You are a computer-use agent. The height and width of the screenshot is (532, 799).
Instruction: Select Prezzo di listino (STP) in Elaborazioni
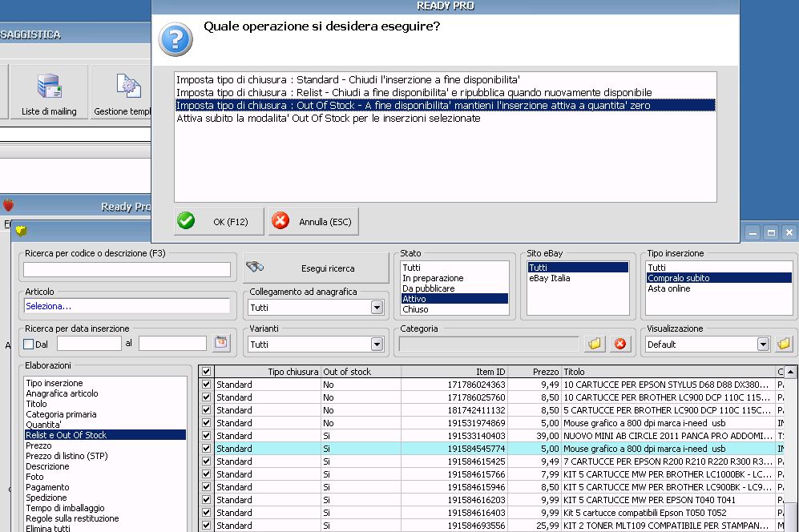point(67,456)
